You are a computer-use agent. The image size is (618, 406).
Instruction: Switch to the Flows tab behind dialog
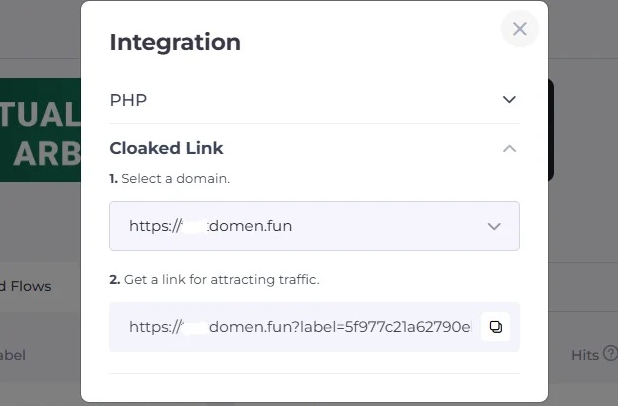click(x=28, y=286)
